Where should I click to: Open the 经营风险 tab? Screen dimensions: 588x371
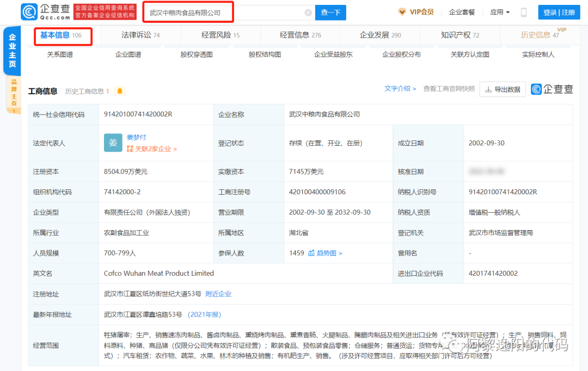click(220, 35)
